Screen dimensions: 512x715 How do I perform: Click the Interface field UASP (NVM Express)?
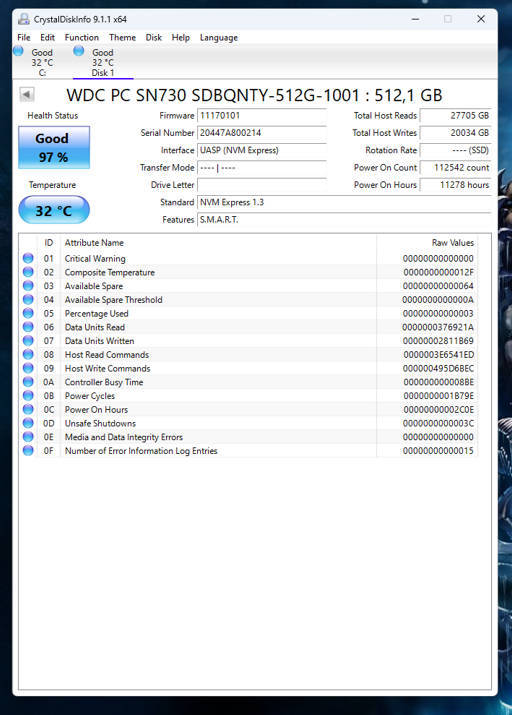tap(262, 150)
